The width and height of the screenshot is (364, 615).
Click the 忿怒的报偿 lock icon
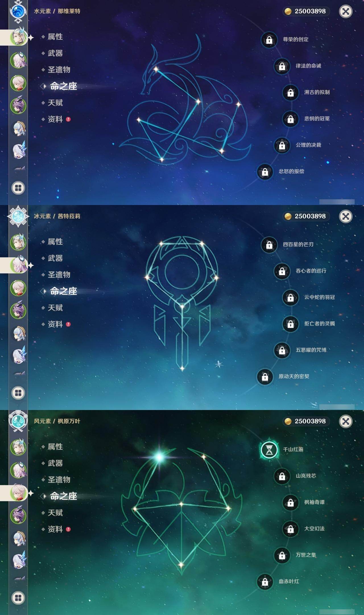tap(265, 172)
